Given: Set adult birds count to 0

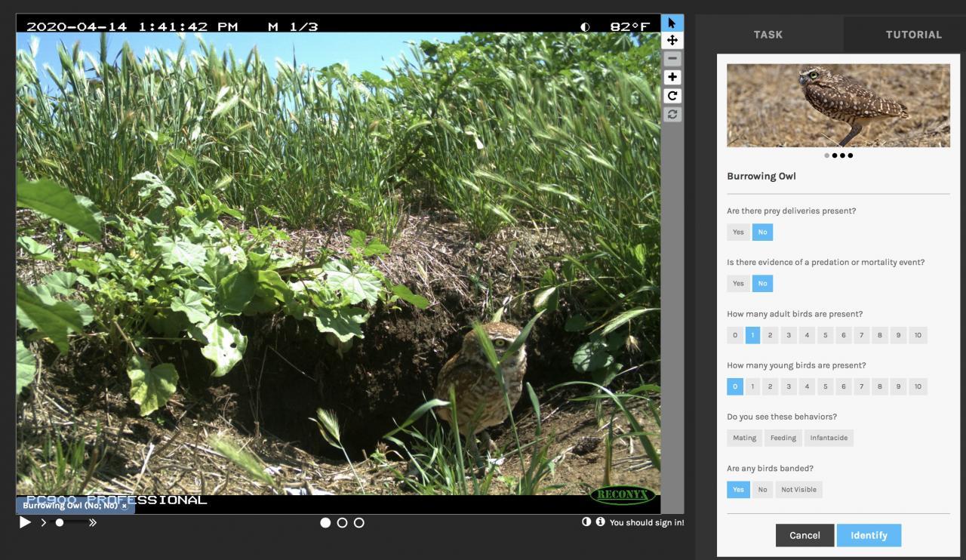Looking at the screenshot, I should pyautogui.click(x=735, y=335).
